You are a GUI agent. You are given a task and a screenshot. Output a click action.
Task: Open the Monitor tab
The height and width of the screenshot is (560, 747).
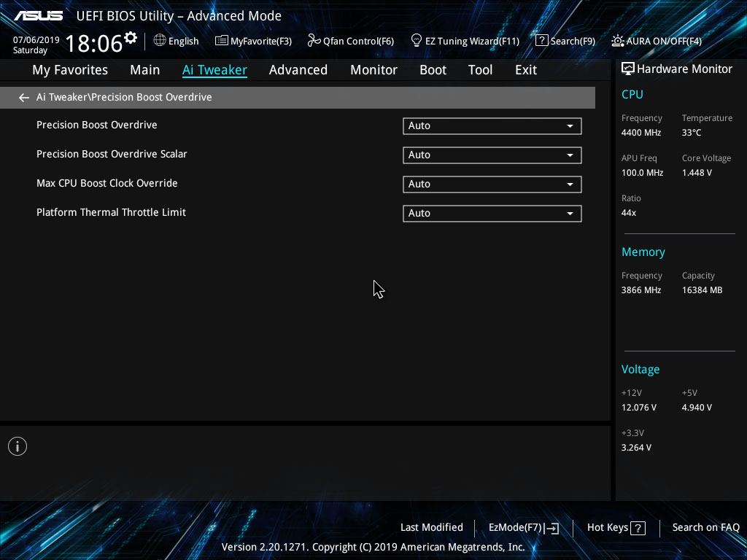(x=374, y=70)
